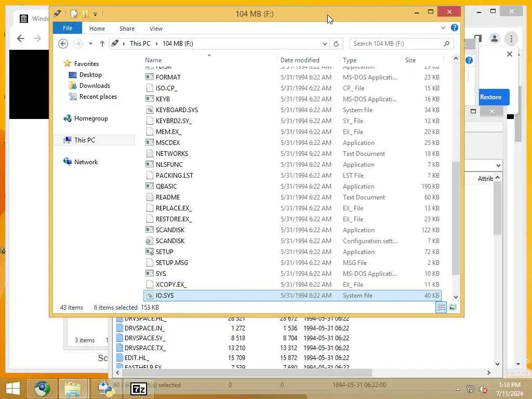This screenshot has width=532, height=399.
Task: Select SCANDISK Configuration settings row icon
Action: (150, 241)
